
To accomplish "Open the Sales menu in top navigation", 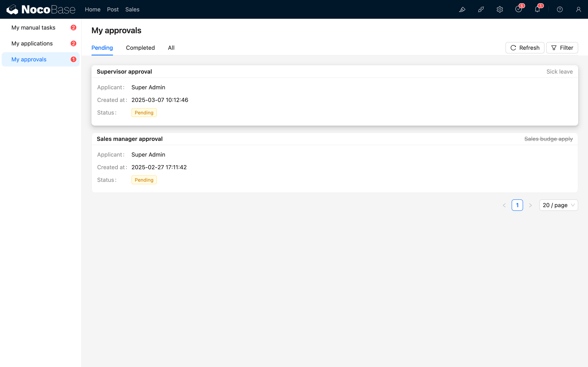I will coord(132,9).
